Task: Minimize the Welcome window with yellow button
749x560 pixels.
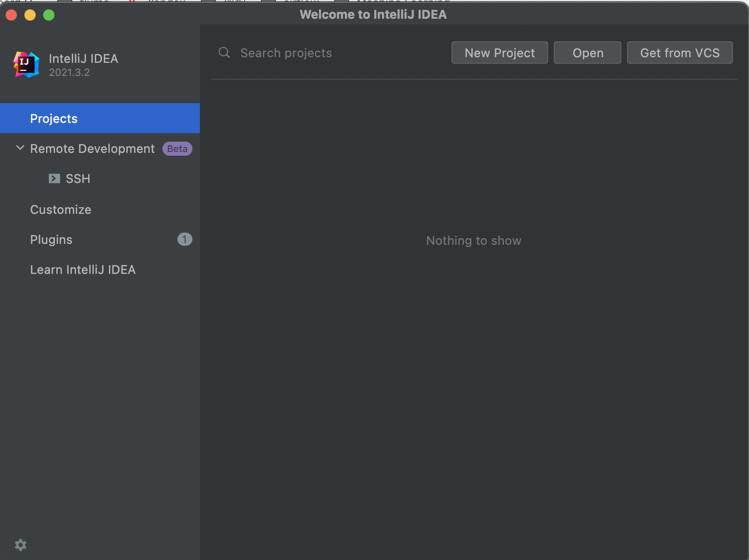Action: point(30,15)
